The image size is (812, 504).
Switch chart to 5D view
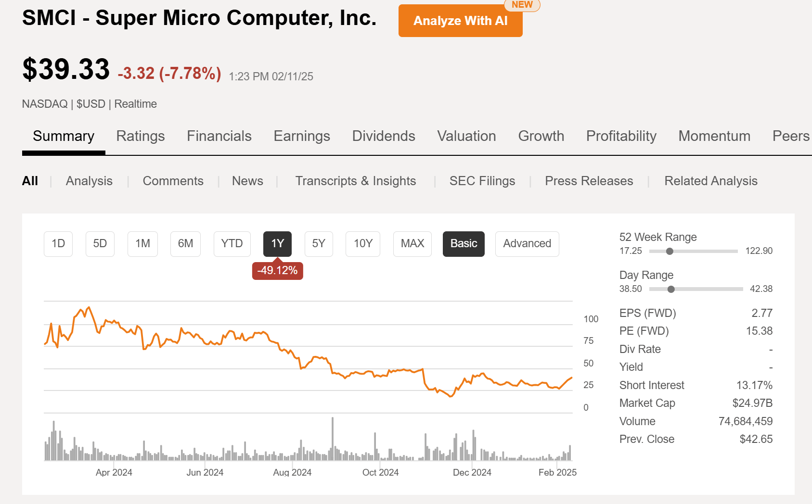pyautogui.click(x=100, y=244)
